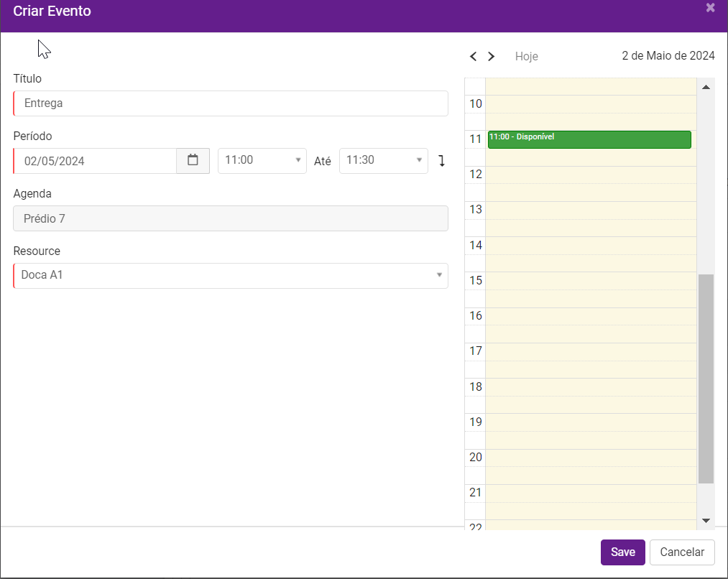Click the 21 hour slot

click(591, 494)
